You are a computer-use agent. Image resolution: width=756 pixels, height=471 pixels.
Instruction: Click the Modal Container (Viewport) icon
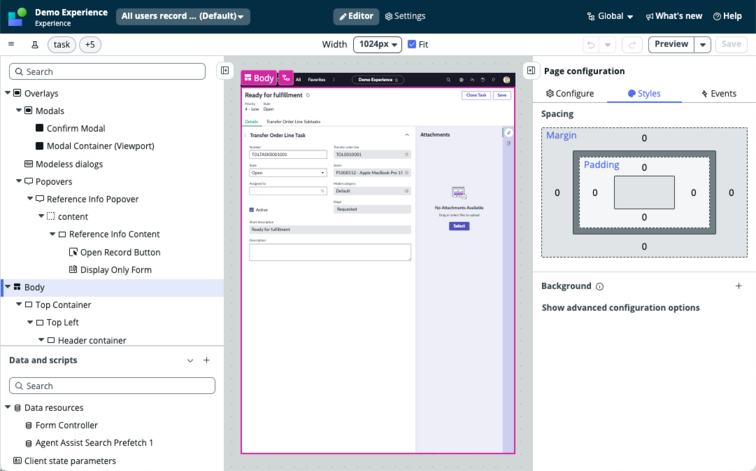coord(40,146)
